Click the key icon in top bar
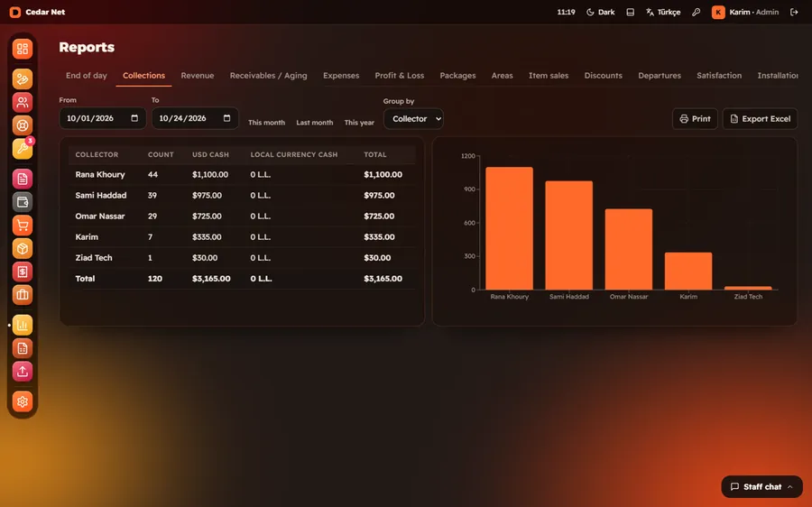The height and width of the screenshot is (507, 812). click(696, 12)
